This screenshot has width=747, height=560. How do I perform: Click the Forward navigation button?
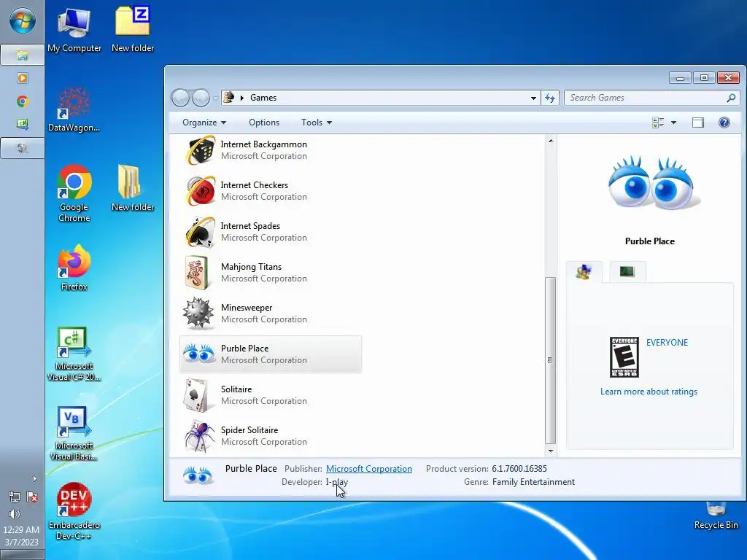pos(201,98)
